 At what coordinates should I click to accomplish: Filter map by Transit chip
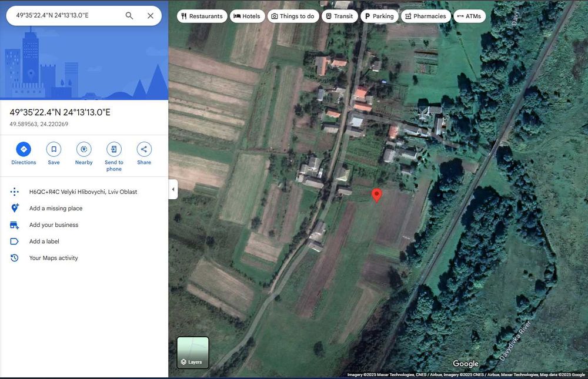[x=339, y=16]
